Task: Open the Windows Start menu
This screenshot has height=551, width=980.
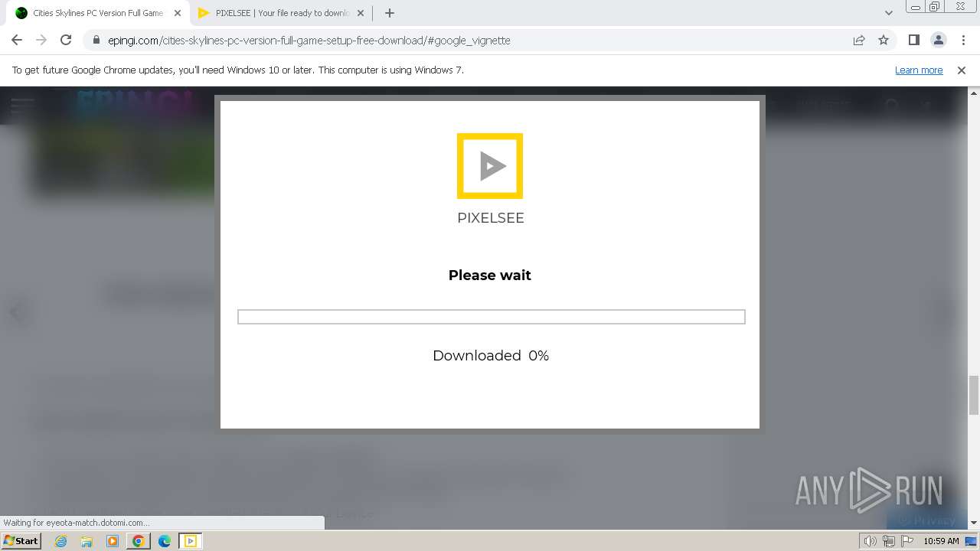Action: pyautogui.click(x=21, y=541)
